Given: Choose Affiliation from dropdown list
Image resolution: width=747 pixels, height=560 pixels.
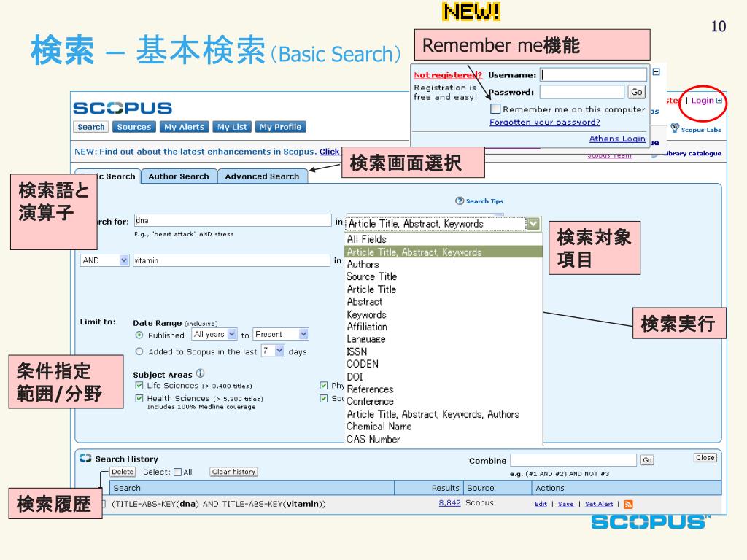Looking at the screenshot, I should coord(367,327).
